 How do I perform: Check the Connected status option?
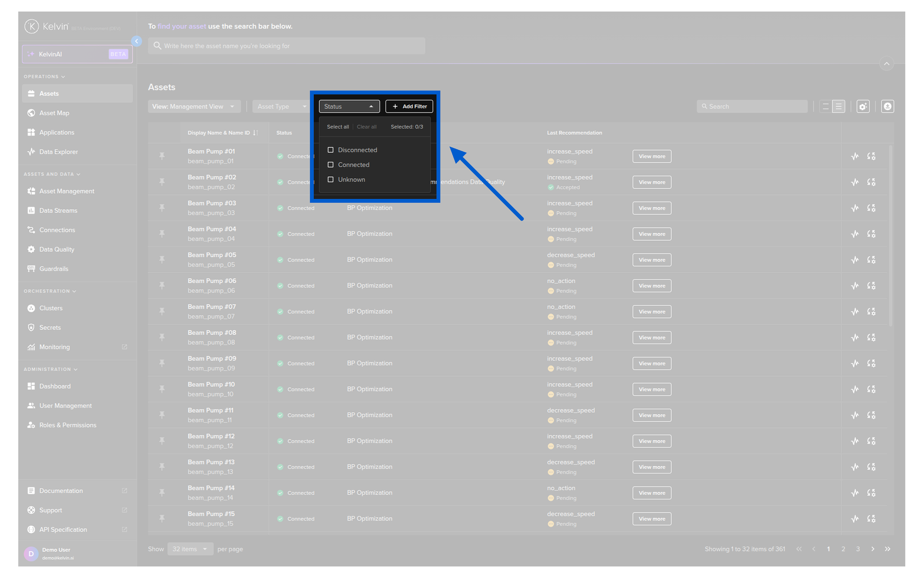tap(331, 165)
